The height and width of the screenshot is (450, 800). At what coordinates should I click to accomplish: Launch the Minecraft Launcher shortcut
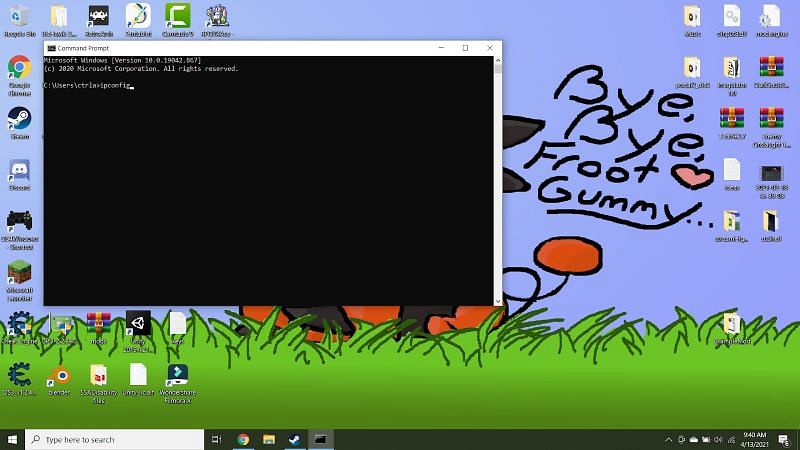19,272
